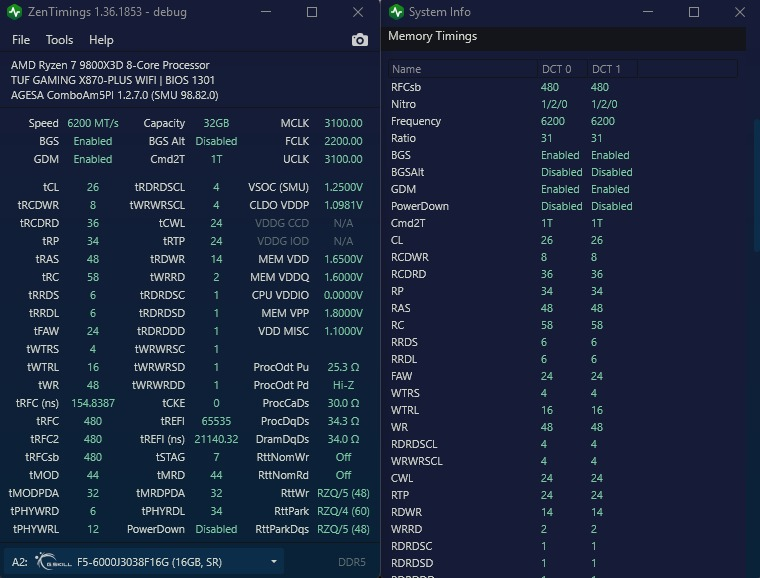Select the RDWR row in System Info

[x=562, y=512]
